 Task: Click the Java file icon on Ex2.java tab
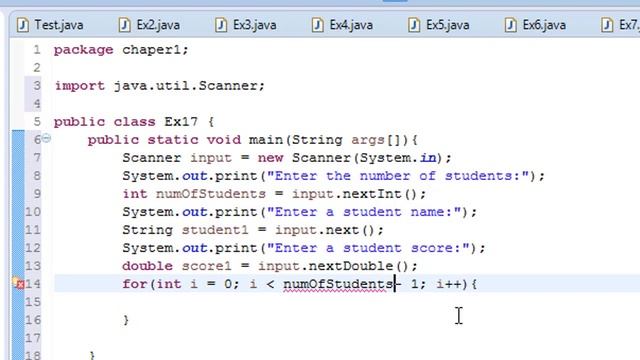tap(124, 25)
